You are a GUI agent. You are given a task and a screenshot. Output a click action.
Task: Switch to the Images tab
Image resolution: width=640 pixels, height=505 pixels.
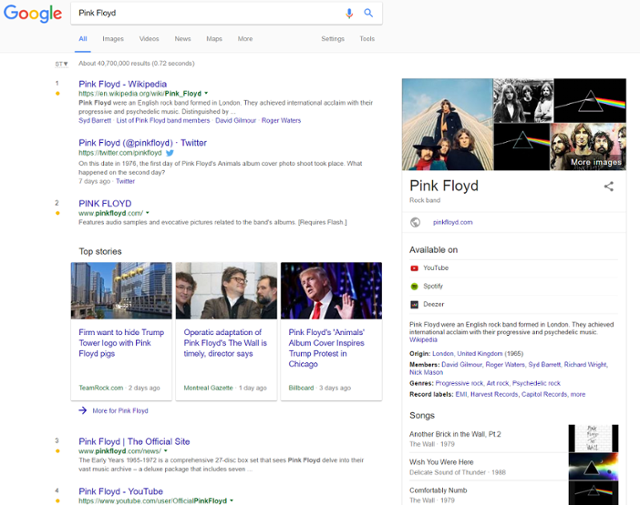pos(113,39)
